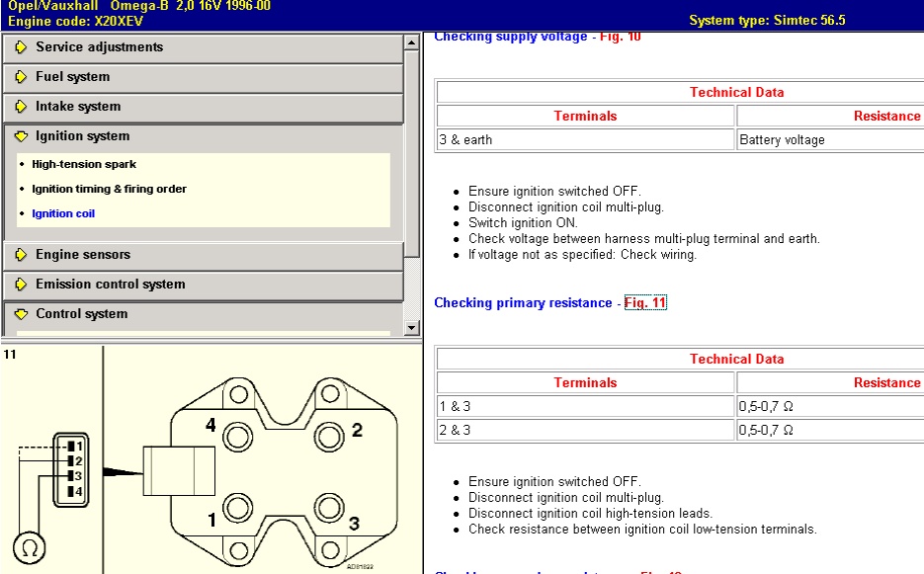Select the resistance value for terminals 2 & 3
The width and height of the screenshot is (924, 574).
click(830, 430)
